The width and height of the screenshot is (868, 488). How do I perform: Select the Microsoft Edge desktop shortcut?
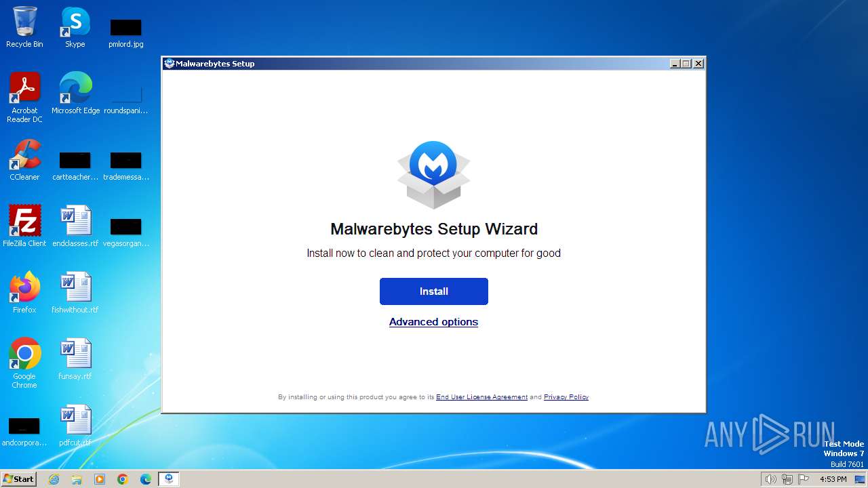pyautogui.click(x=75, y=93)
